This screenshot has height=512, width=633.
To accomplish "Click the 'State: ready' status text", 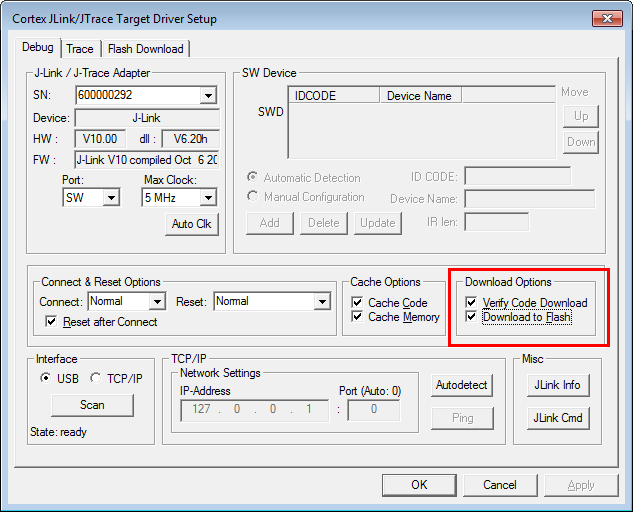I will 59,432.
